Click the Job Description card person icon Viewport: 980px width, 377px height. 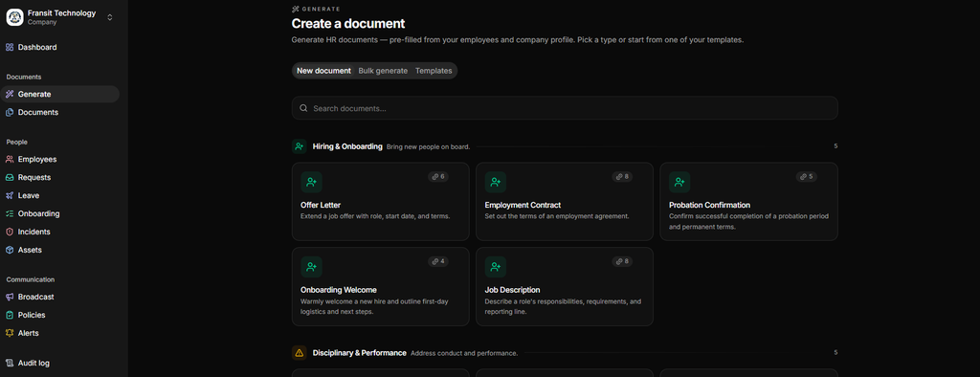pyautogui.click(x=496, y=267)
